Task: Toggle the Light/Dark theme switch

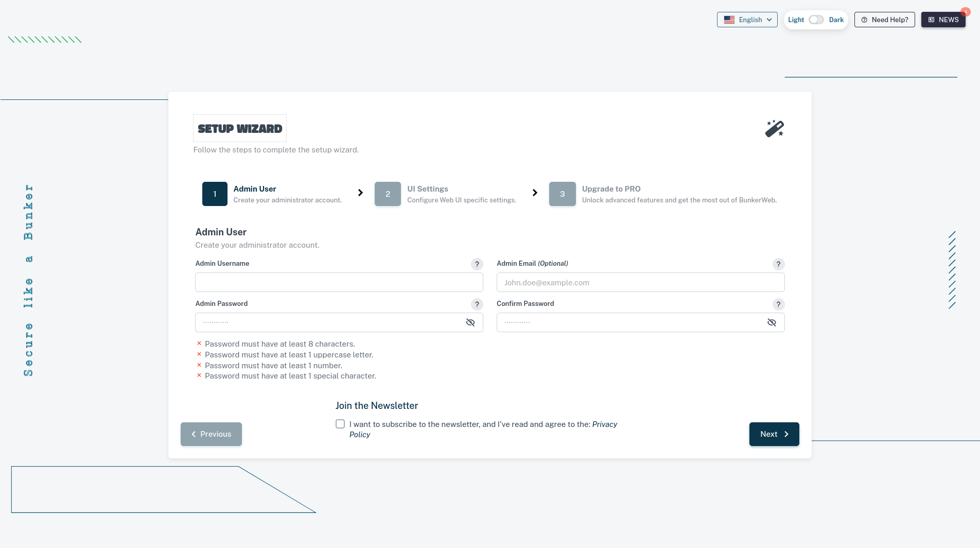Action: (x=816, y=20)
